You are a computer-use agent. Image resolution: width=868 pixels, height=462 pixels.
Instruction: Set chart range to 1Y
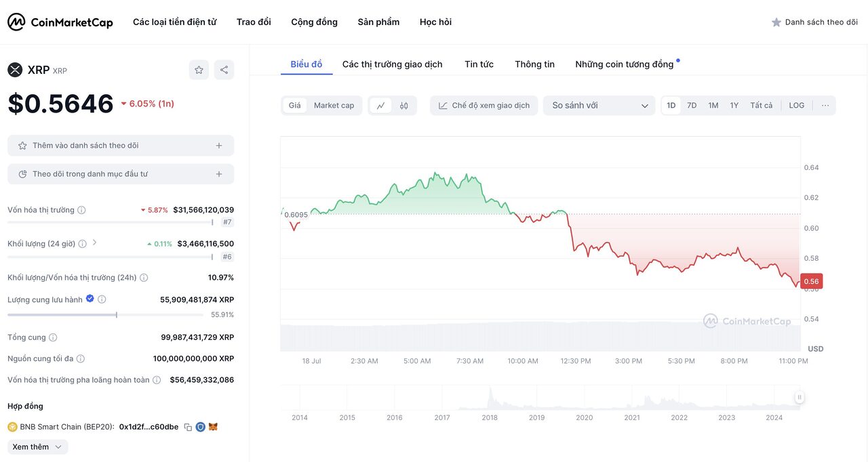(x=734, y=106)
